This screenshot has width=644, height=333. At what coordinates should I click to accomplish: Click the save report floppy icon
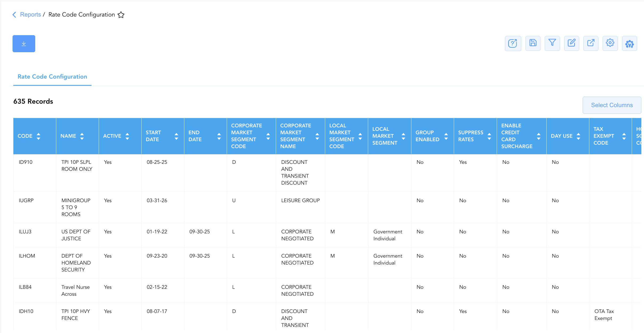tap(533, 43)
